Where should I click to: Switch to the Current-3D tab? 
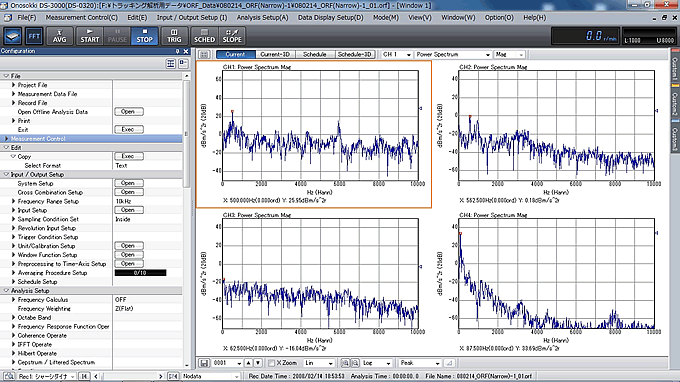[x=275, y=55]
